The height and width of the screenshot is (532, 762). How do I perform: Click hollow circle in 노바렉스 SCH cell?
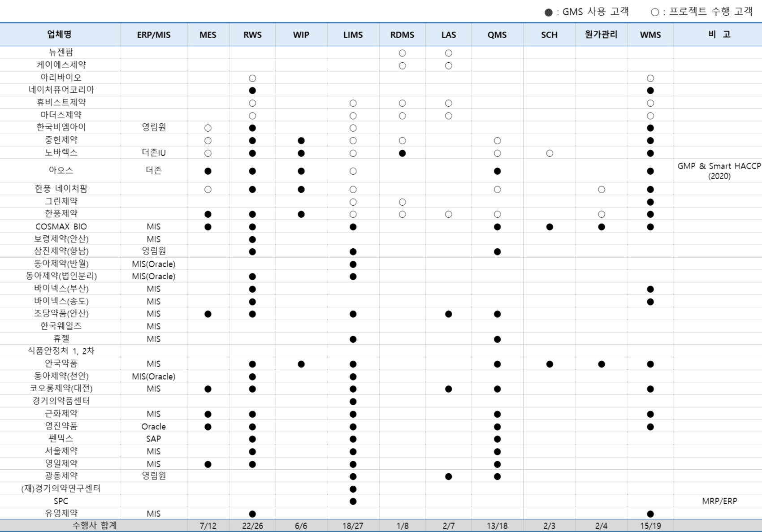(x=549, y=153)
